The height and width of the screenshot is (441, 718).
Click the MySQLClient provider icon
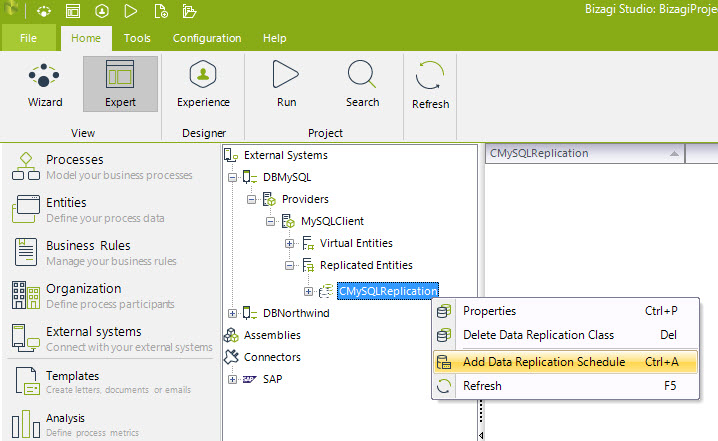point(288,221)
